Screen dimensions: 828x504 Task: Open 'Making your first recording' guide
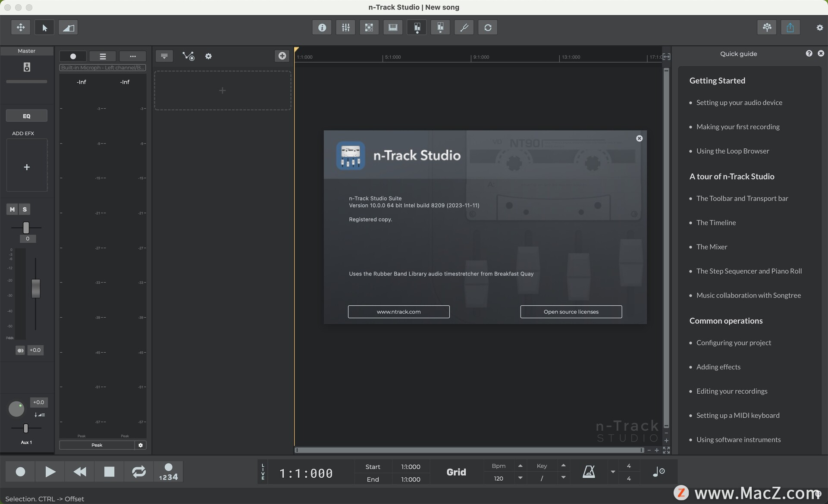click(x=738, y=127)
